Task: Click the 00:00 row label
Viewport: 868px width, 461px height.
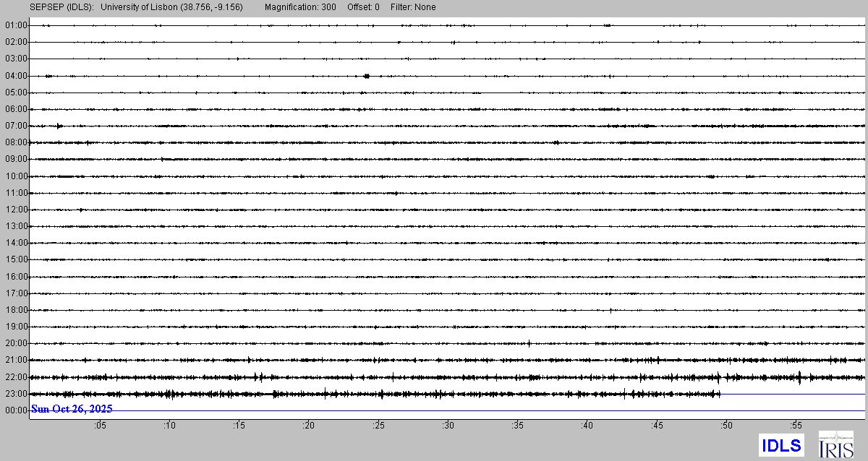Action: (x=16, y=410)
